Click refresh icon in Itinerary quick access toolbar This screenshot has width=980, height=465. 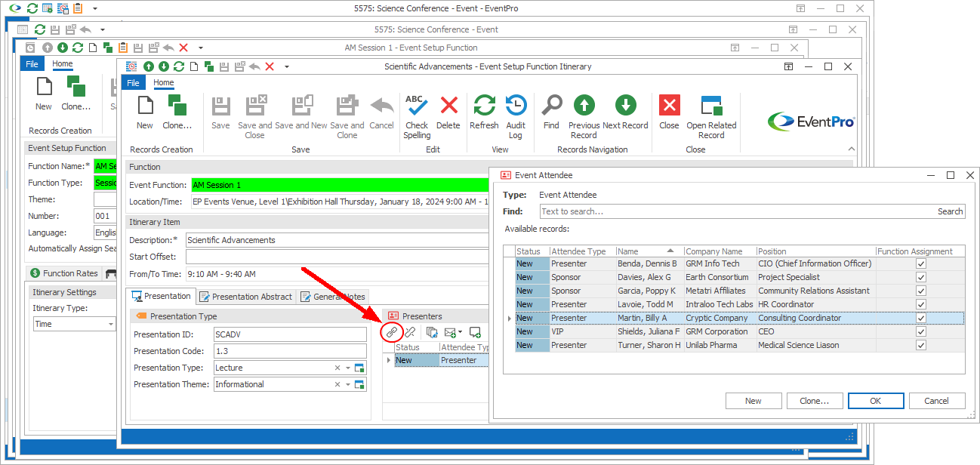178,66
